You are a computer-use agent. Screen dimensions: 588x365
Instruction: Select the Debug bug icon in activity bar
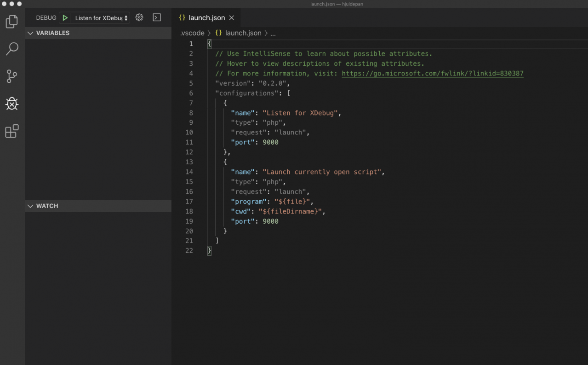tap(12, 104)
